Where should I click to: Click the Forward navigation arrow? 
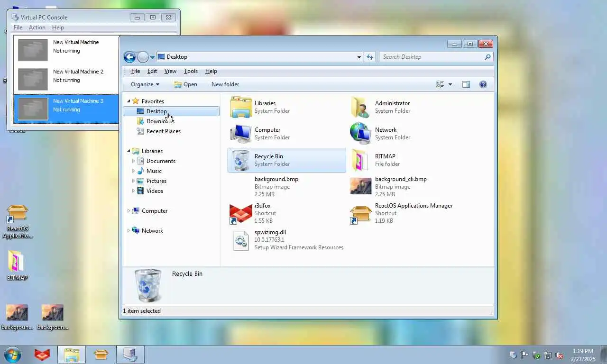tap(143, 57)
